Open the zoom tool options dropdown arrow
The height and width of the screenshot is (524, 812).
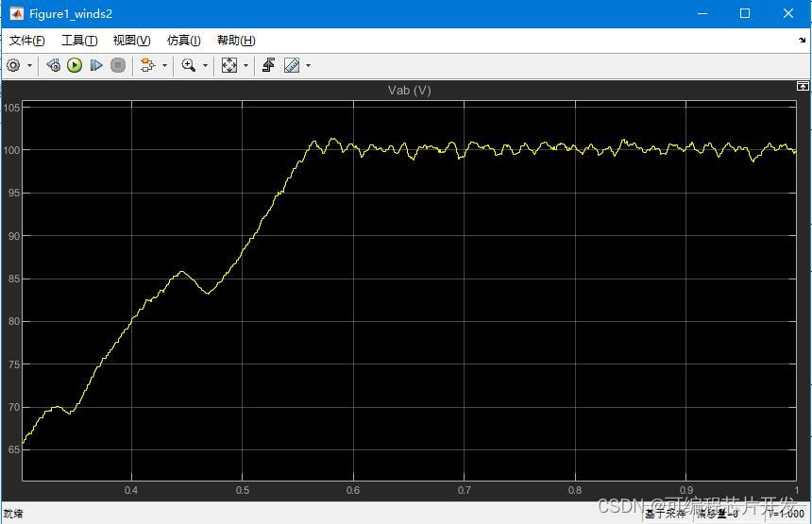205,65
